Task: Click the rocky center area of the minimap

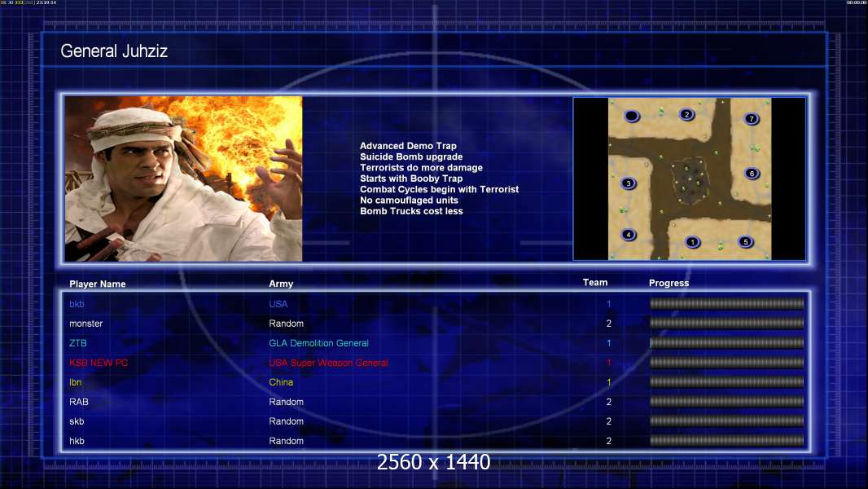Action: (x=689, y=181)
